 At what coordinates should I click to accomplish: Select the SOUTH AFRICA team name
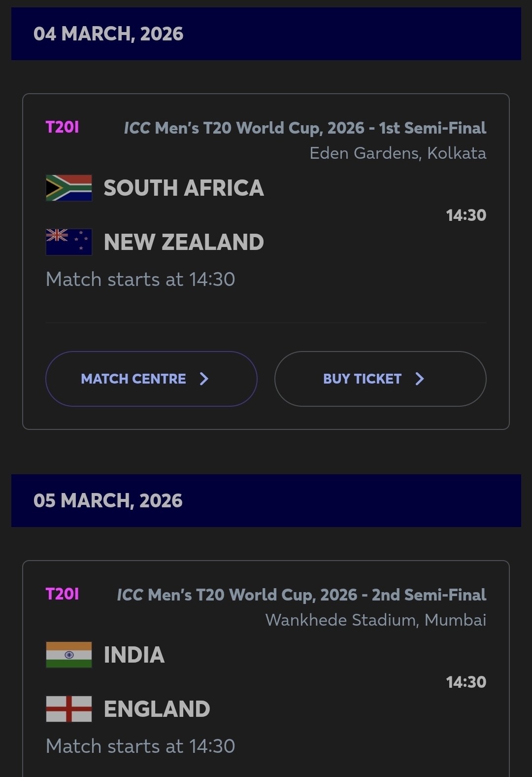tap(184, 188)
